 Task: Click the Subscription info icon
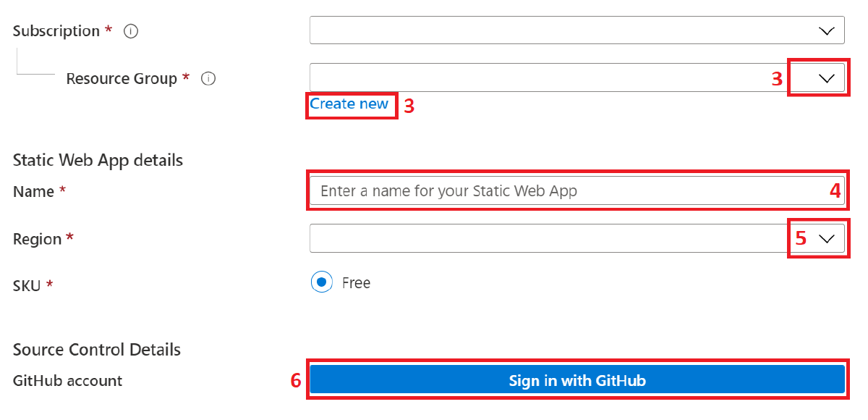[x=130, y=30]
